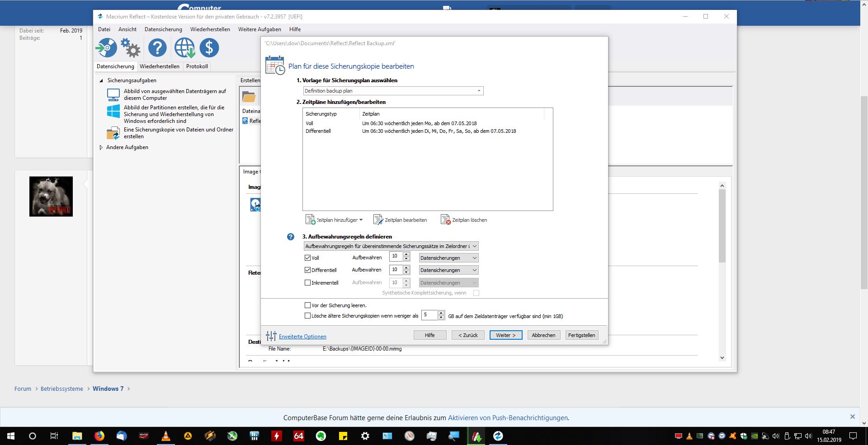
Task: Click the Voll retention count field
Action: [x=396, y=257]
